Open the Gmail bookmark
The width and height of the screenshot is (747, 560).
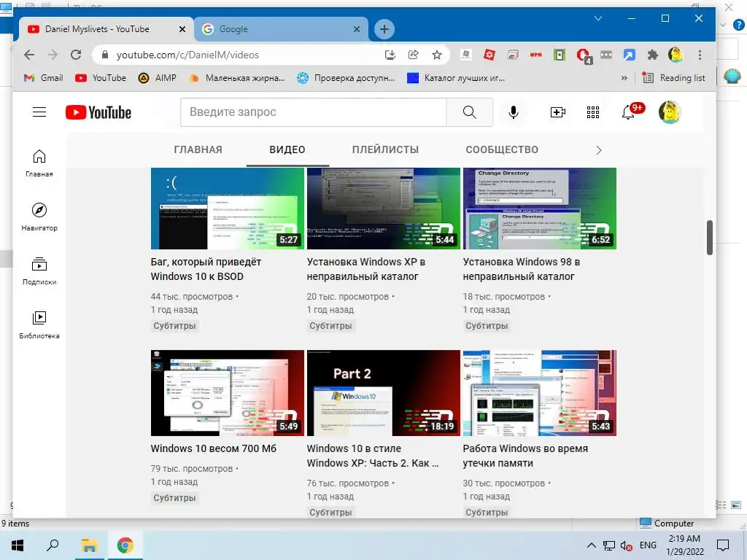tap(43, 77)
